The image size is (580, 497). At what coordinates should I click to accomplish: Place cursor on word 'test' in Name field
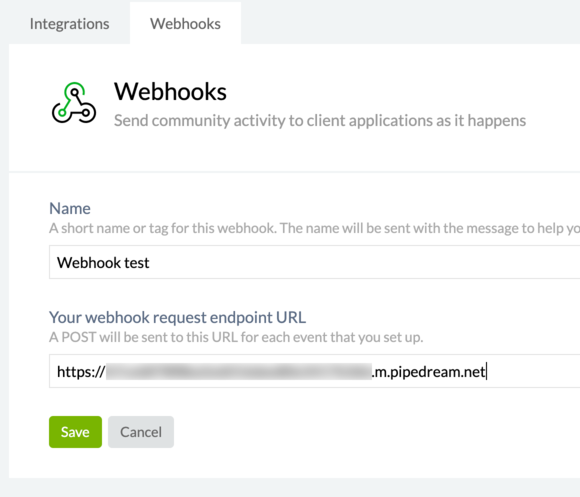137,263
